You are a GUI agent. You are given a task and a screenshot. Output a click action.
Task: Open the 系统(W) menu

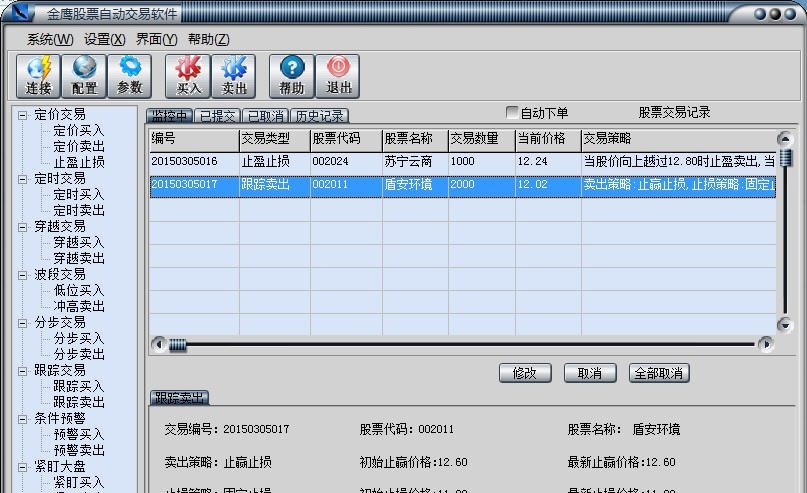coord(50,39)
